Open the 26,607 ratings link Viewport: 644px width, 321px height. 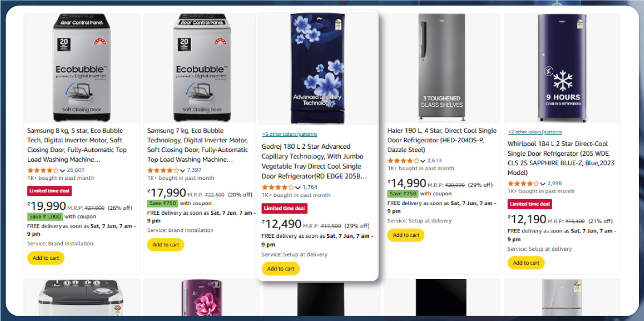[x=76, y=170]
